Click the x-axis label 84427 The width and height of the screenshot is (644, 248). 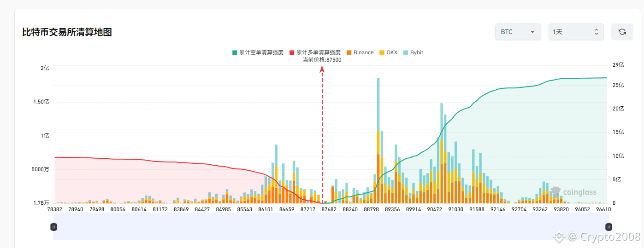[x=202, y=209]
